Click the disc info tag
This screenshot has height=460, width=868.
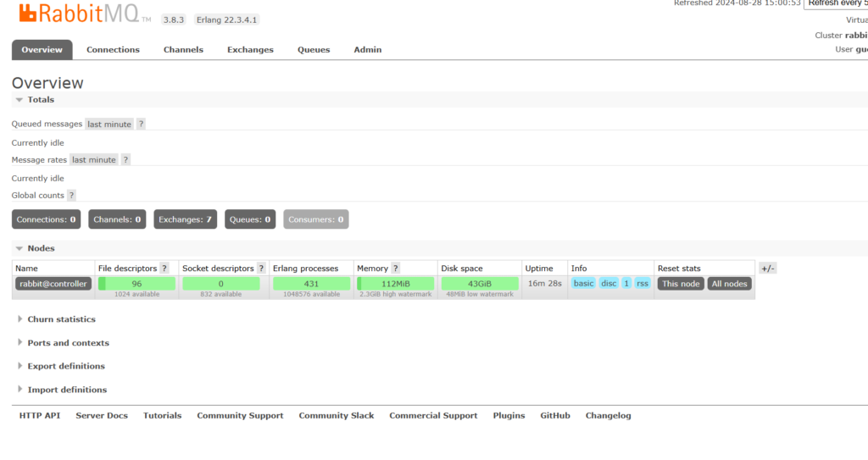(x=609, y=284)
